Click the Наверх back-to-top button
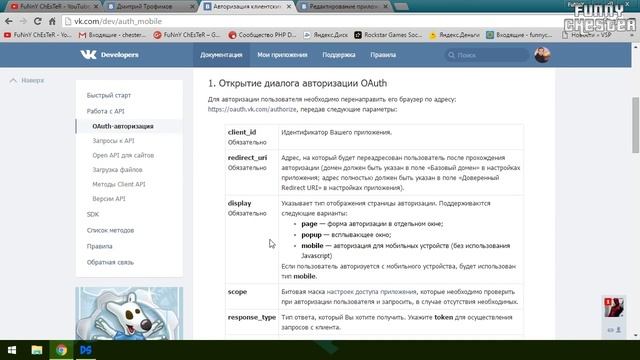The width and height of the screenshot is (640, 360). click(27, 80)
